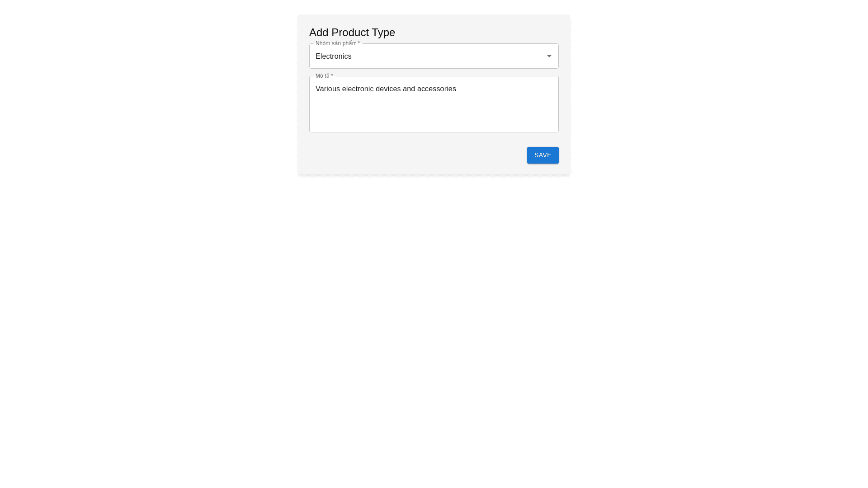Click the selected value "Electronics"

(333, 56)
